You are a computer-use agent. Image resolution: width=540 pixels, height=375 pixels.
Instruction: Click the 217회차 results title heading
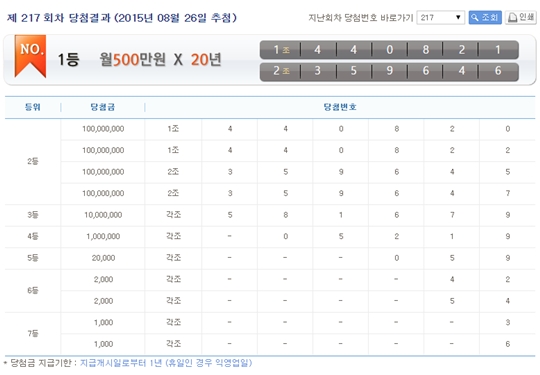coord(122,18)
